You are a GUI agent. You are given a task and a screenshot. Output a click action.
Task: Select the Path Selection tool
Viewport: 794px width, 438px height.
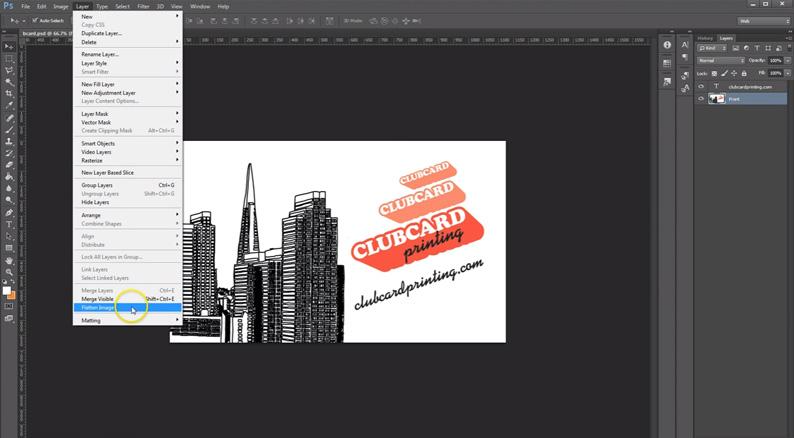[x=9, y=236]
